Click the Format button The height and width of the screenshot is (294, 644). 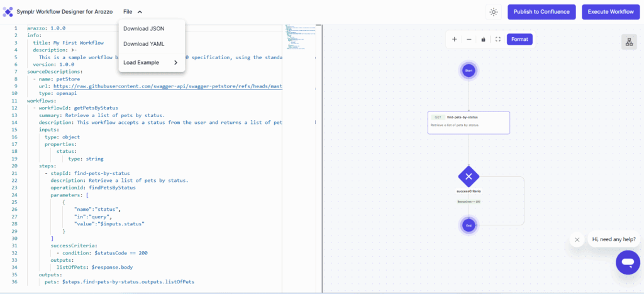[x=519, y=40]
